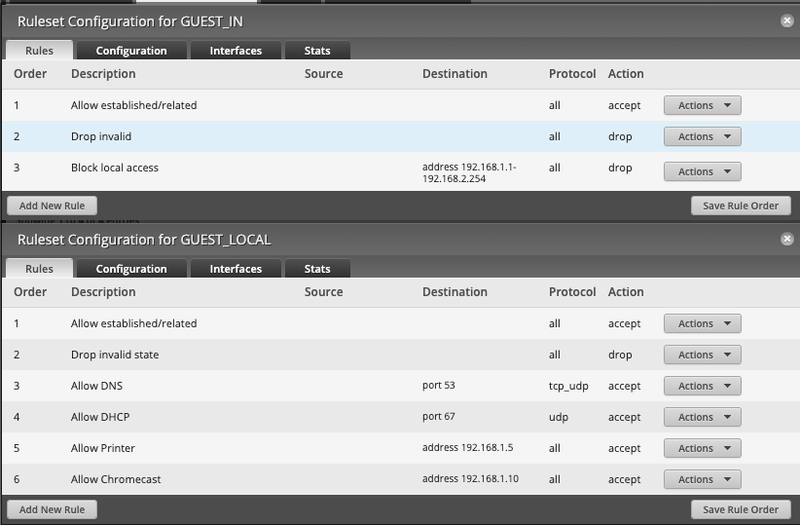Open Interfaces tab in GUEST_LOCAL ruleset
Screen dimensions: 800x525
(235, 268)
